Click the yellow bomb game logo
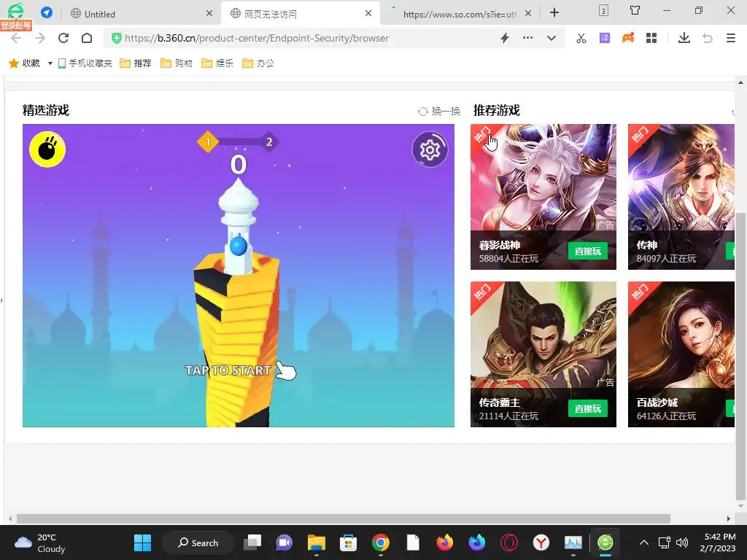The width and height of the screenshot is (747, 560). click(x=47, y=149)
